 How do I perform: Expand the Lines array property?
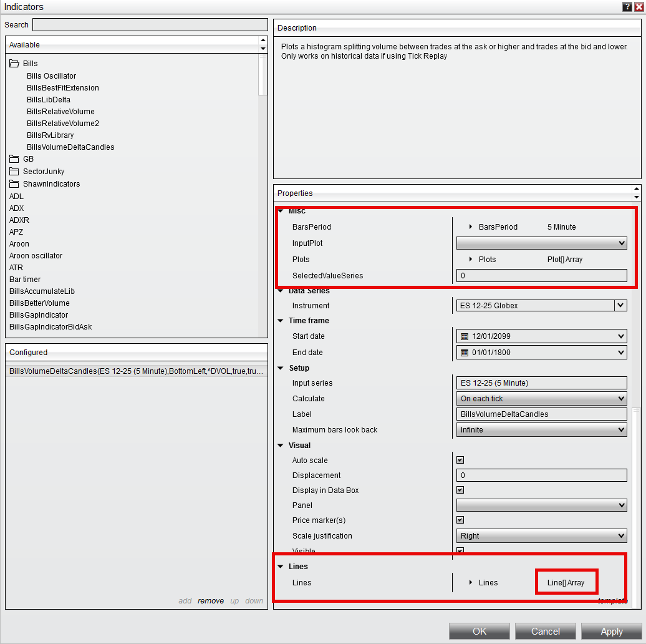[x=471, y=583]
